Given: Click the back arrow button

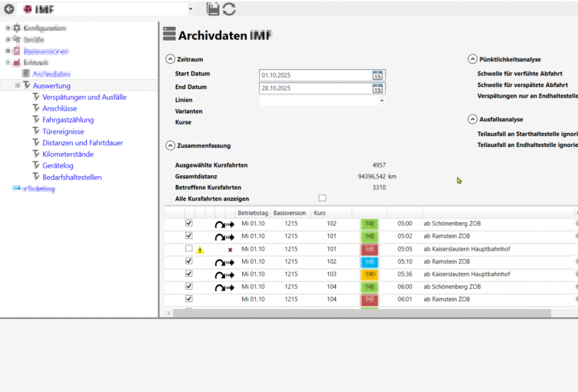Looking at the screenshot, I should point(9,9).
